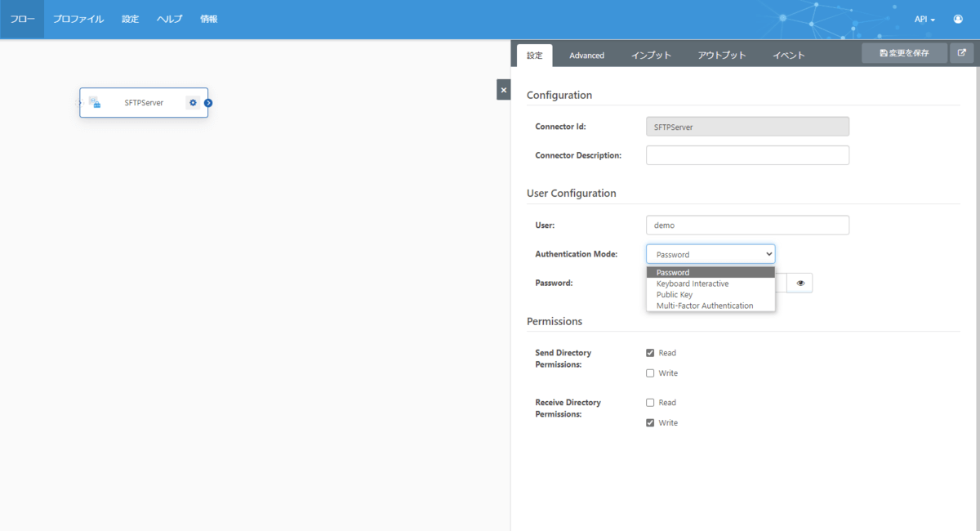This screenshot has height=531, width=980.
Task: Switch to the Advanced tab
Action: click(x=586, y=56)
